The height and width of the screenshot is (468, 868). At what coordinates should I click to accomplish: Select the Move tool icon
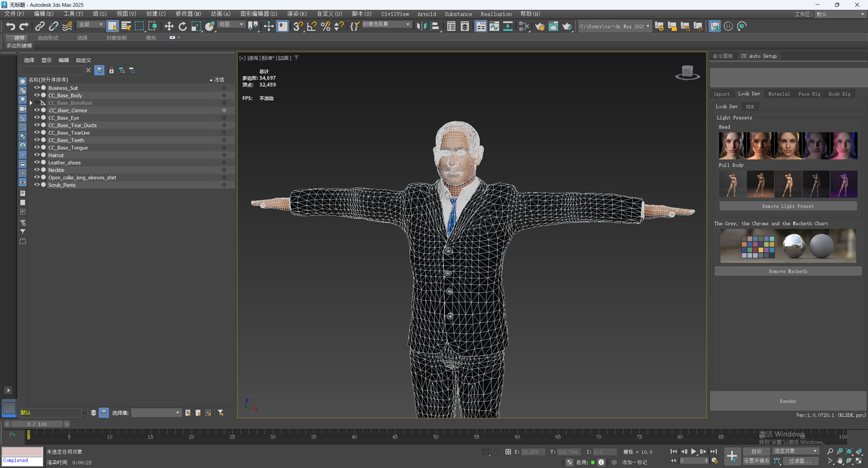169,26
